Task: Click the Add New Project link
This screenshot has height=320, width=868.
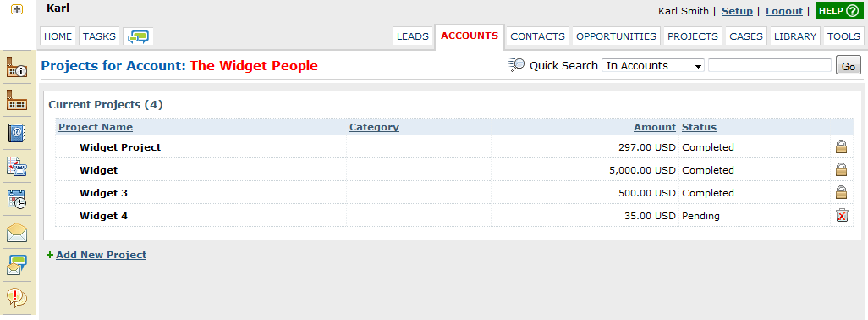Action: 101,255
